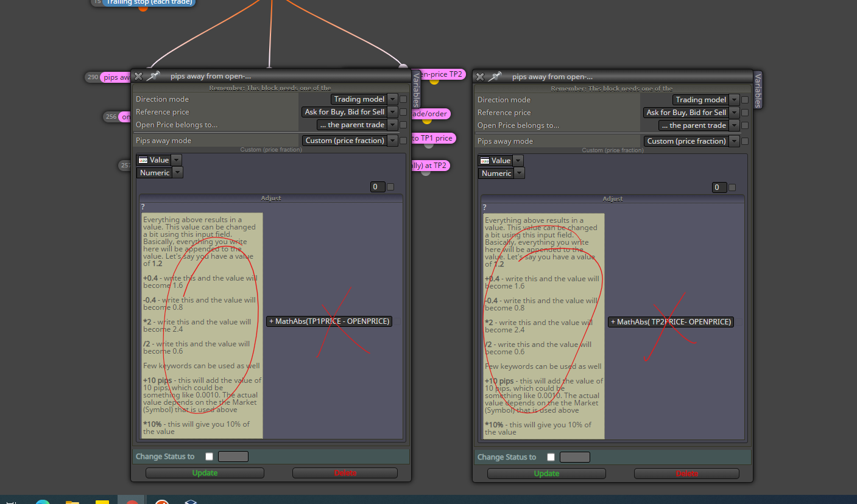Tick the checkbox beside left Direction mode
Image resolution: width=857 pixels, height=504 pixels.
click(403, 99)
